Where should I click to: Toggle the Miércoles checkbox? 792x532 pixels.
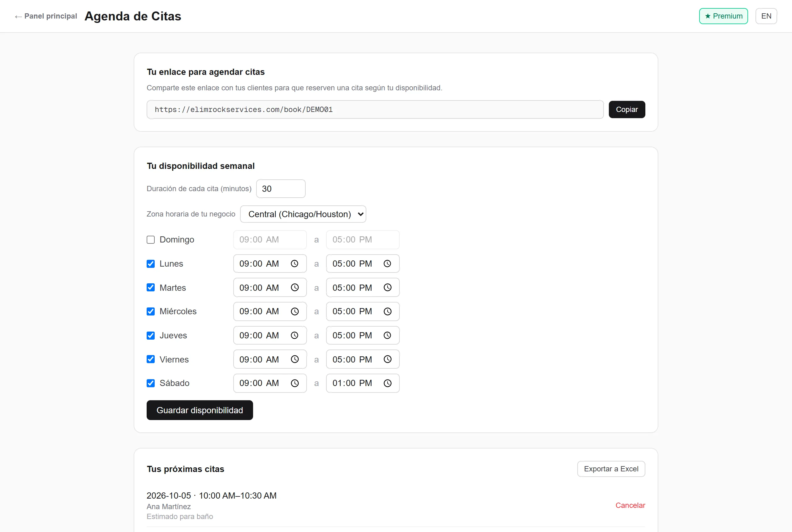pyautogui.click(x=151, y=311)
